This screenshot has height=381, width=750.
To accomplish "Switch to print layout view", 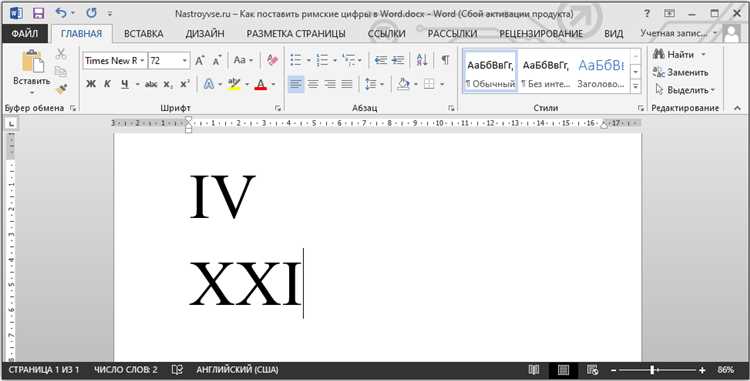I will click(x=563, y=370).
